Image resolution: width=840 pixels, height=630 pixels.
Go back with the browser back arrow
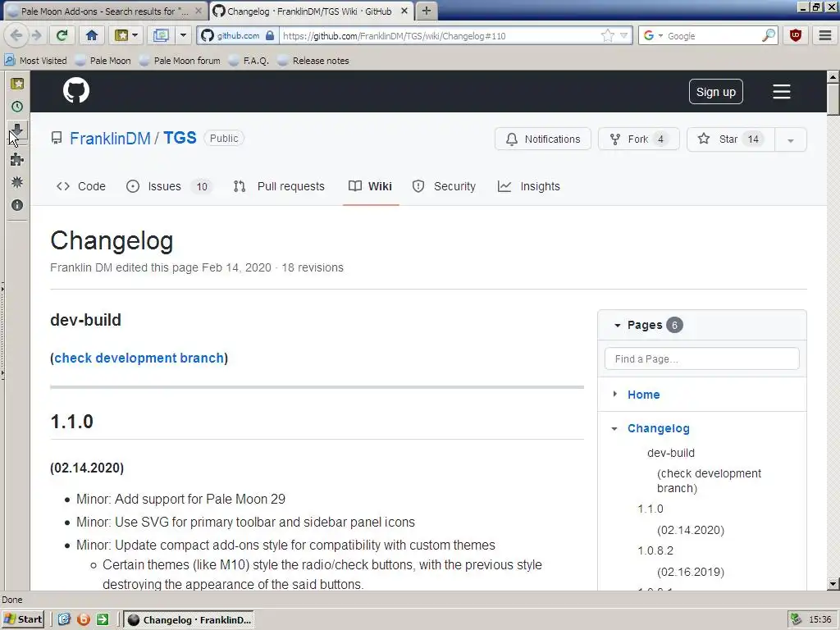click(x=16, y=36)
